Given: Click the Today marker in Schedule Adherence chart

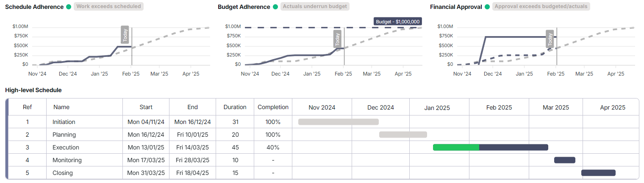Looking at the screenshot, I should (x=125, y=37).
